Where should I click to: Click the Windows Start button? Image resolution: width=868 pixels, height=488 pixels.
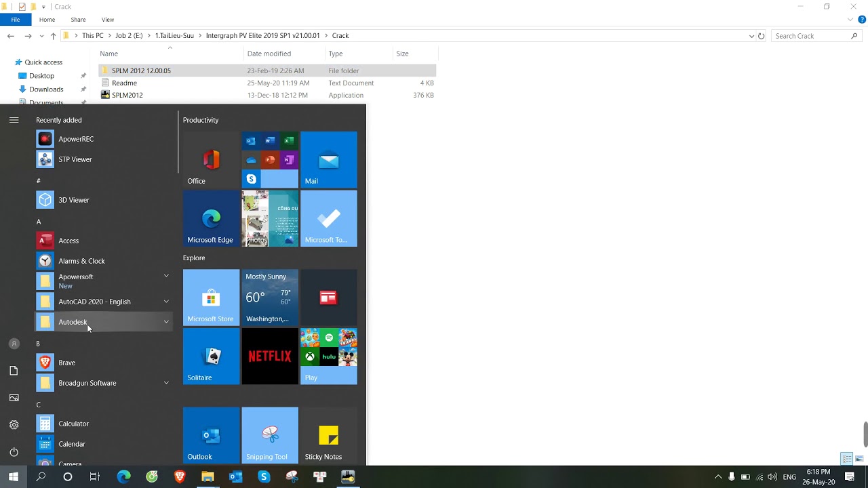14,477
